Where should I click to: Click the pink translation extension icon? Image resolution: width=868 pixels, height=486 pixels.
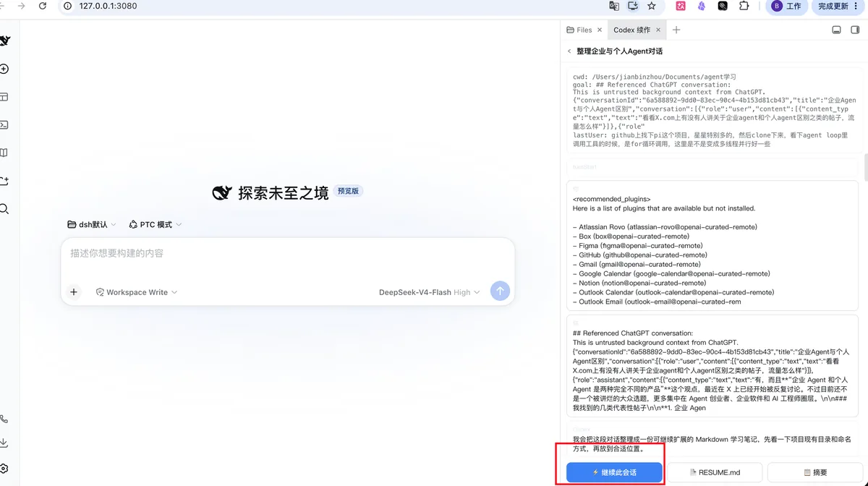(681, 6)
